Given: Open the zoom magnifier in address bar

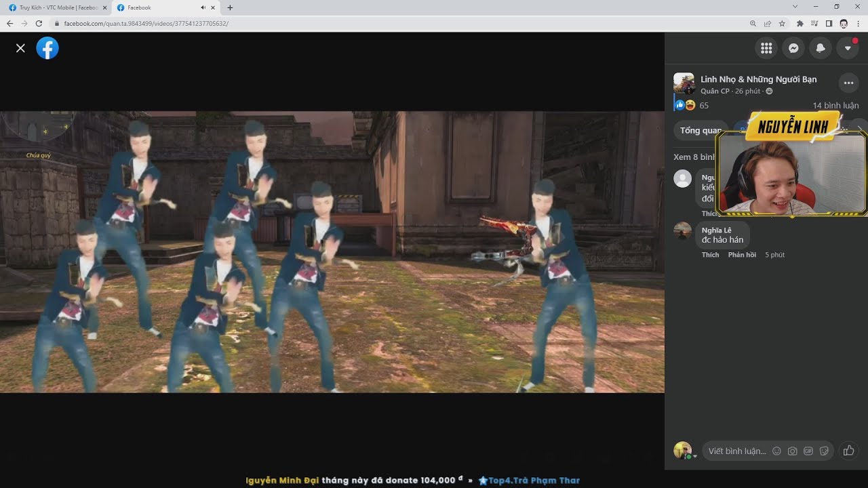Looking at the screenshot, I should (753, 23).
